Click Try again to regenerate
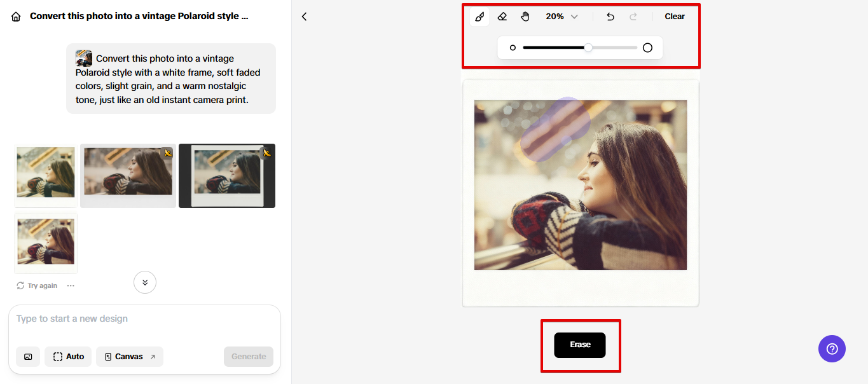868x384 pixels. (x=37, y=285)
